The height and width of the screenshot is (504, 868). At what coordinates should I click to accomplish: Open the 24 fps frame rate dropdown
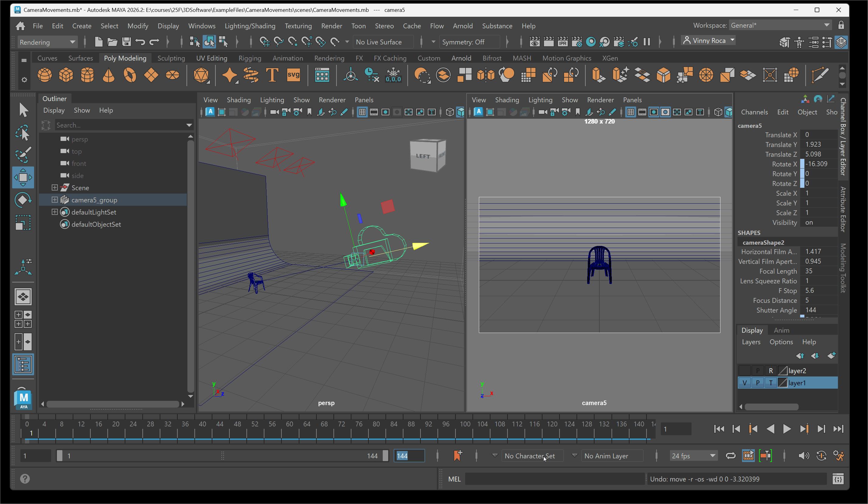[x=693, y=456]
